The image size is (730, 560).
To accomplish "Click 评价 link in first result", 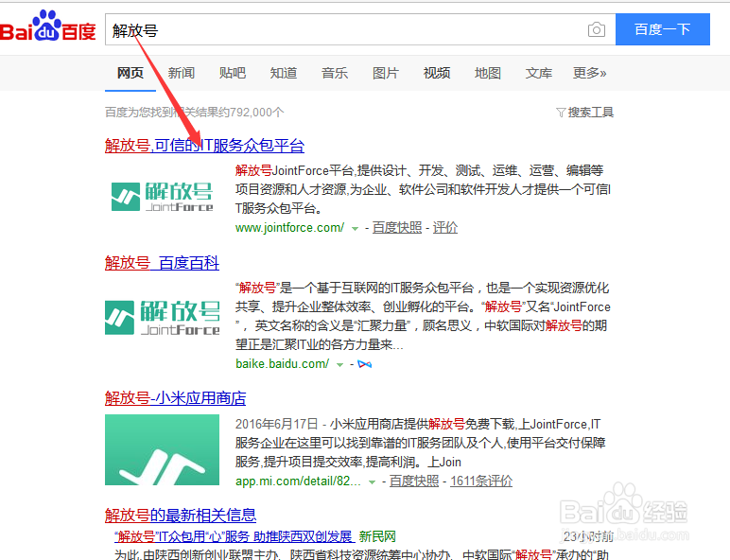I will pyautogui.click(x=445, y=227).
